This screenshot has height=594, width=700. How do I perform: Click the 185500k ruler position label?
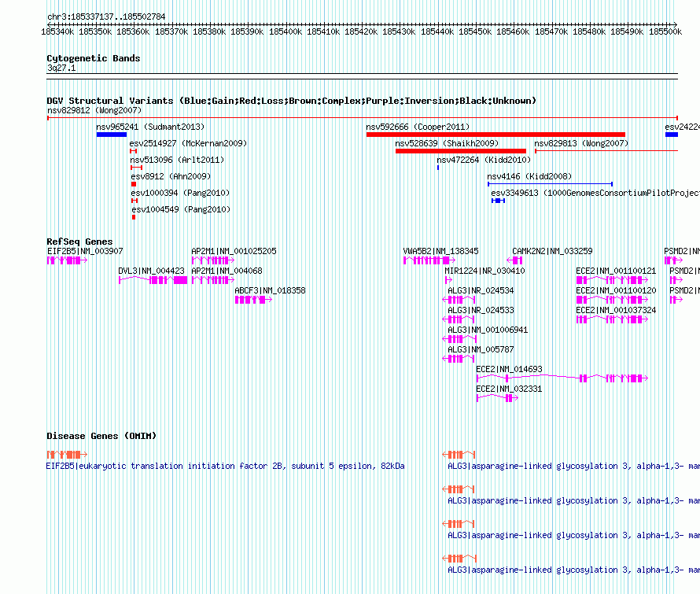point(665,31)
